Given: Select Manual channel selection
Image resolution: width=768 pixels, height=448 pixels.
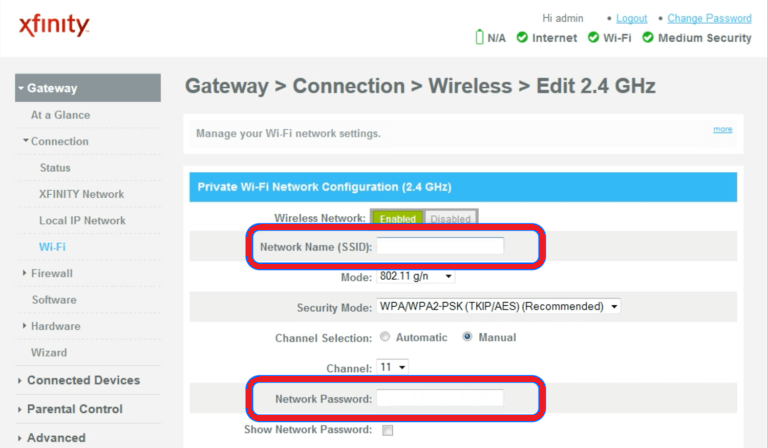Looking at the screenshot, I should 467,337.
